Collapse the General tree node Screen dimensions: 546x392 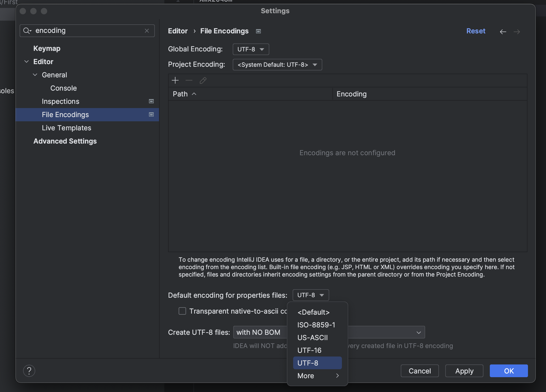pyautogui.click(x=35, y=75)
